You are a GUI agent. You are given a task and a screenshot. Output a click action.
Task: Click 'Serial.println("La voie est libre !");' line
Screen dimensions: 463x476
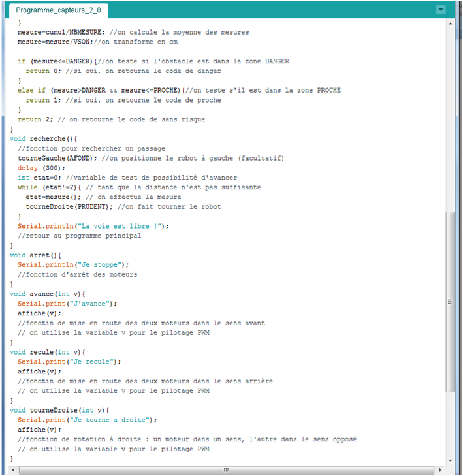93,226
